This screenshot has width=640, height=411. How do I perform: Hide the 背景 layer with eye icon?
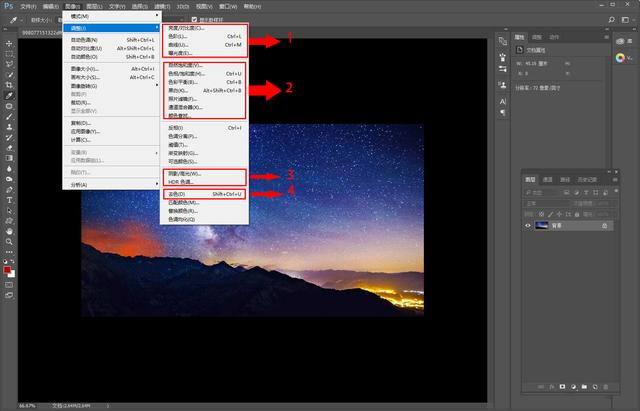(x=528, y=225)
